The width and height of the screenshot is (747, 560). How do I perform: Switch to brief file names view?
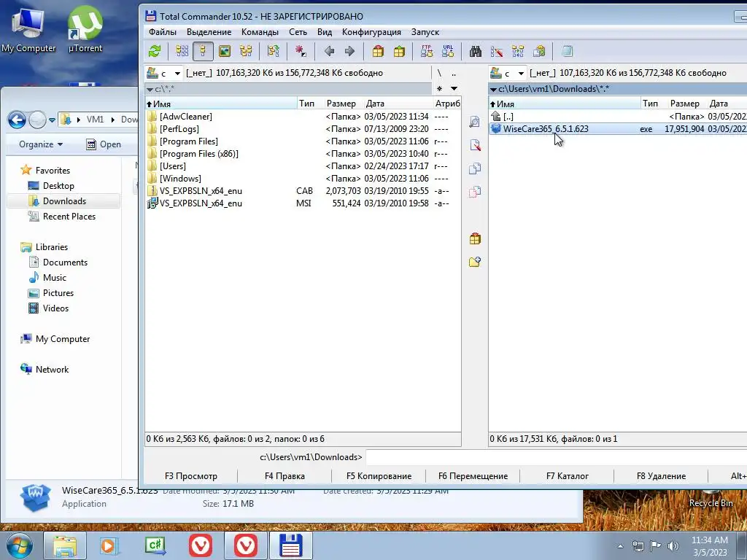pos(182,51)
